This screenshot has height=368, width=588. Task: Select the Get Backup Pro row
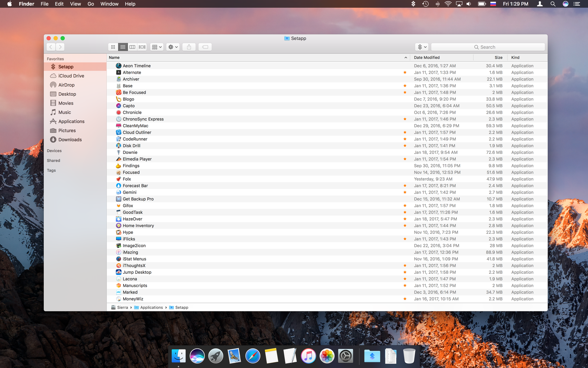pos(327,199)
